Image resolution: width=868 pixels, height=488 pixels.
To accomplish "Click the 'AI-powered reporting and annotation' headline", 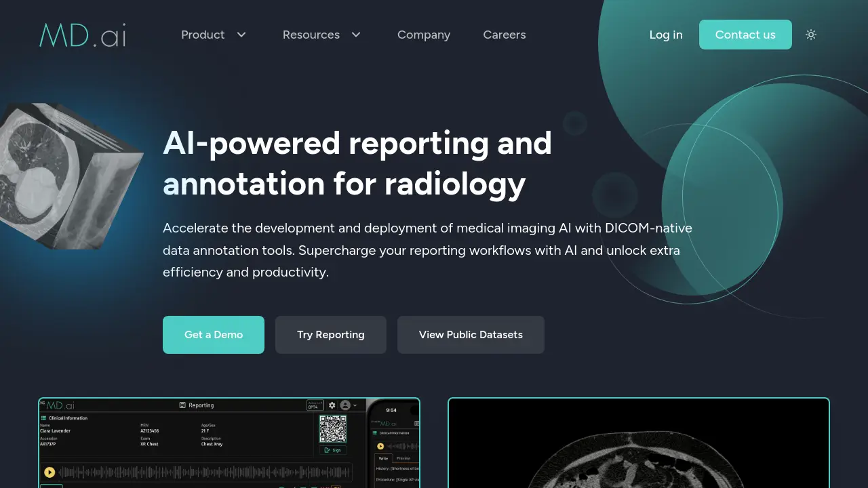I will [357, 163].
